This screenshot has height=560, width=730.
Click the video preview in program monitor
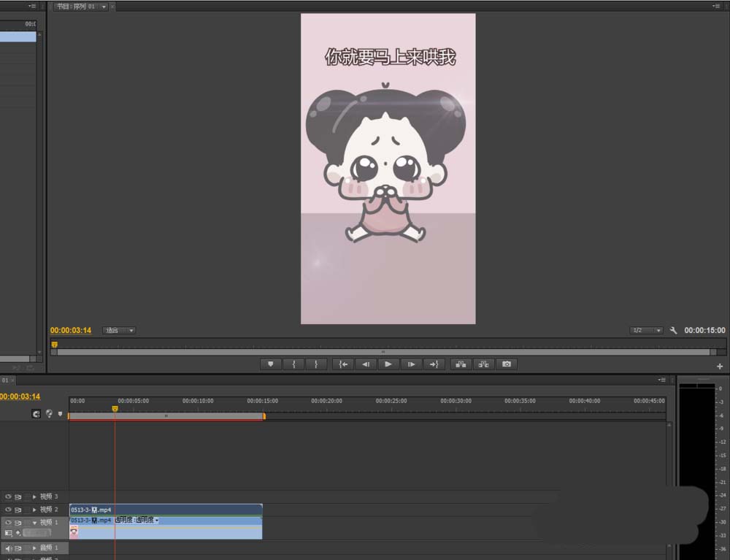(388, 169)
